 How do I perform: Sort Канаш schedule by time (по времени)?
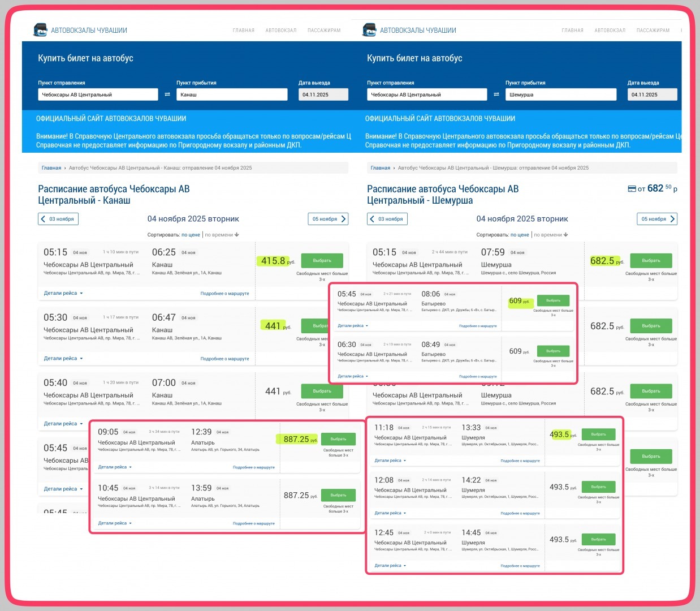click(x=222, y=235)
